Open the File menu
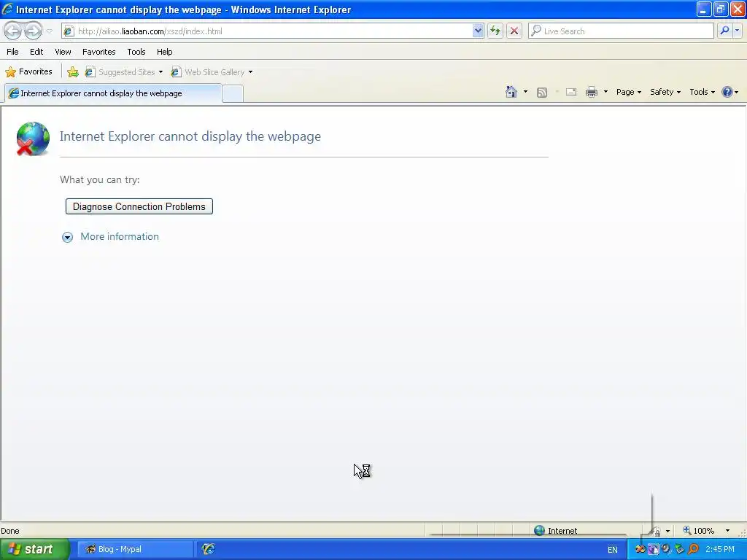The height and width of the screenshot is (560, 747). [13, 52]
